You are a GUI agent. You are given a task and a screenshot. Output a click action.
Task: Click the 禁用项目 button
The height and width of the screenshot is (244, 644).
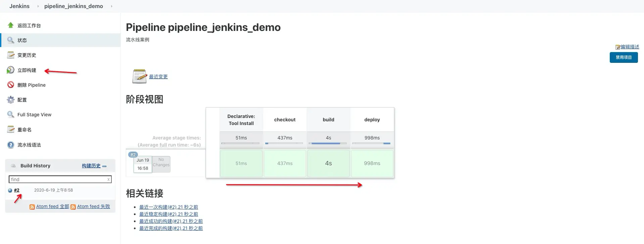click(x=624, y=57)
